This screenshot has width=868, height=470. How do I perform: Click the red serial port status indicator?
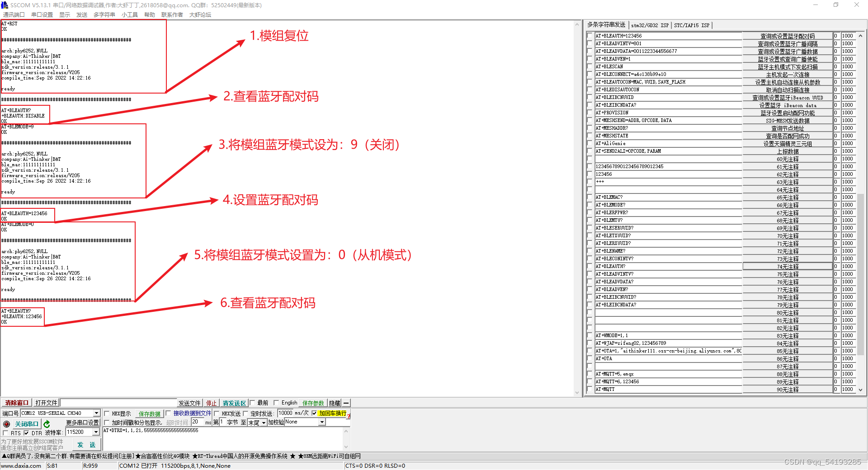click(6, 424)
